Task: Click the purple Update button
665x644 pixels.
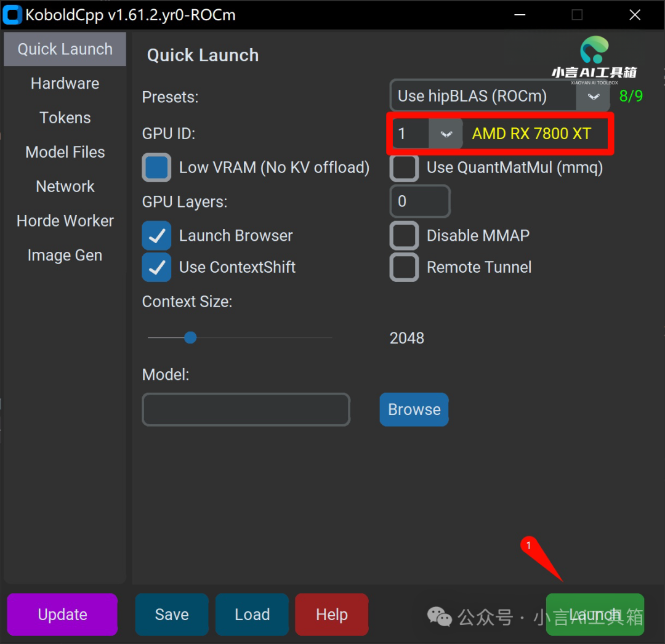Action: tap(62, 614)
